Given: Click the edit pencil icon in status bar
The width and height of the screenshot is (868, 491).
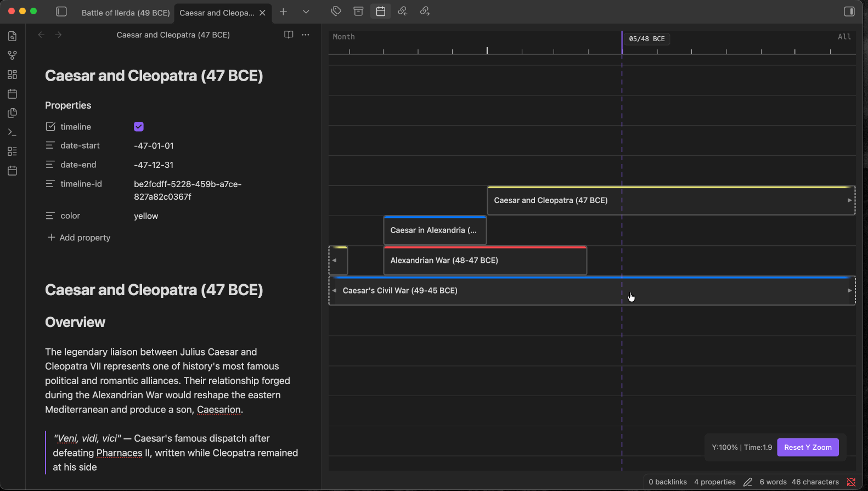Looking at the screenshot, I should 748,482.
